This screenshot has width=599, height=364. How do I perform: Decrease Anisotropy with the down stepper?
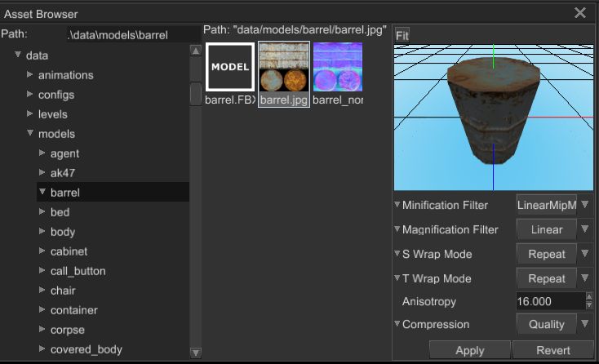(589, 305)
